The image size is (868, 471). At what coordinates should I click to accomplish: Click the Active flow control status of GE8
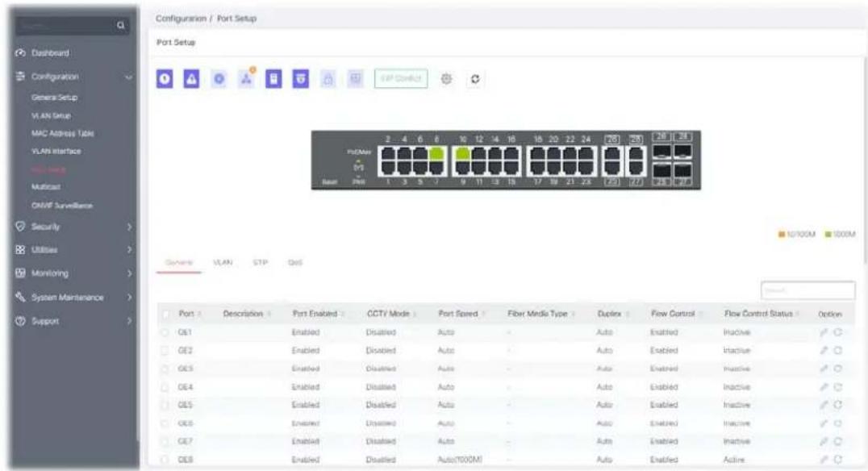(733, 460)
